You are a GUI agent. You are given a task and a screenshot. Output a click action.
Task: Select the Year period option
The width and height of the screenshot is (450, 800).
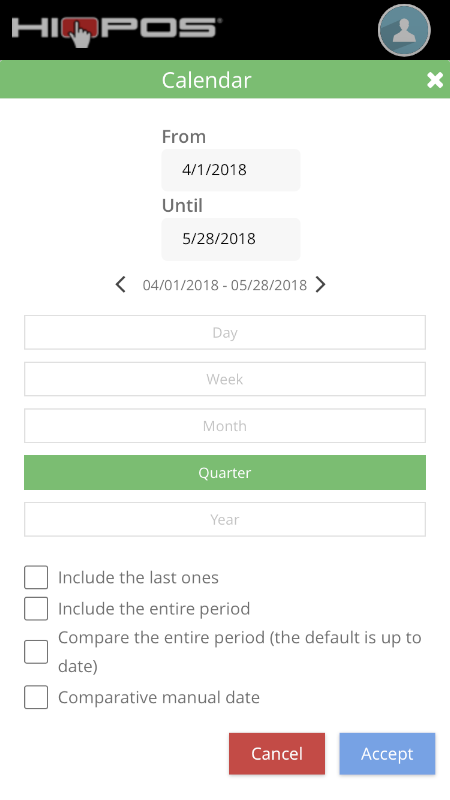tap(225, 519)
